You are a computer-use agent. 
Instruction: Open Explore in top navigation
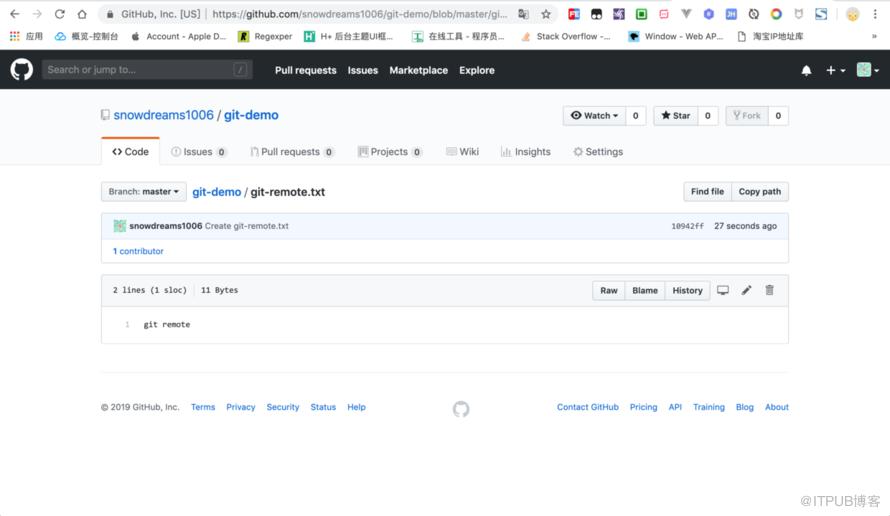click(x=477, y=70)
